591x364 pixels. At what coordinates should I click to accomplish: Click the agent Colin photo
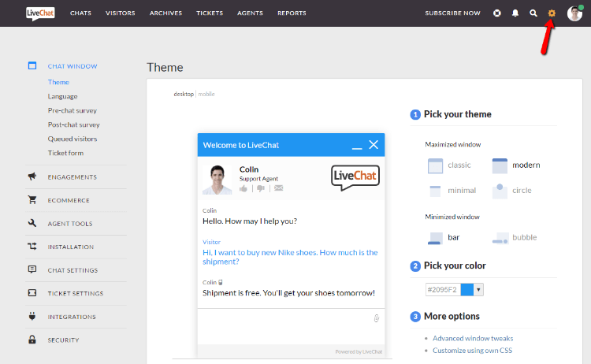pyautogui.click(x=217, y=180)
